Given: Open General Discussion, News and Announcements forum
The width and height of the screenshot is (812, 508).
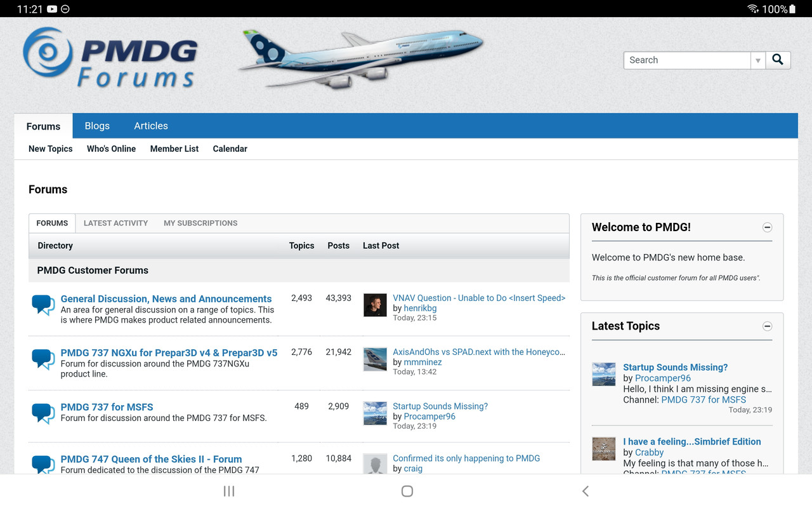Looking at the screenshot, I should (166, 299).
